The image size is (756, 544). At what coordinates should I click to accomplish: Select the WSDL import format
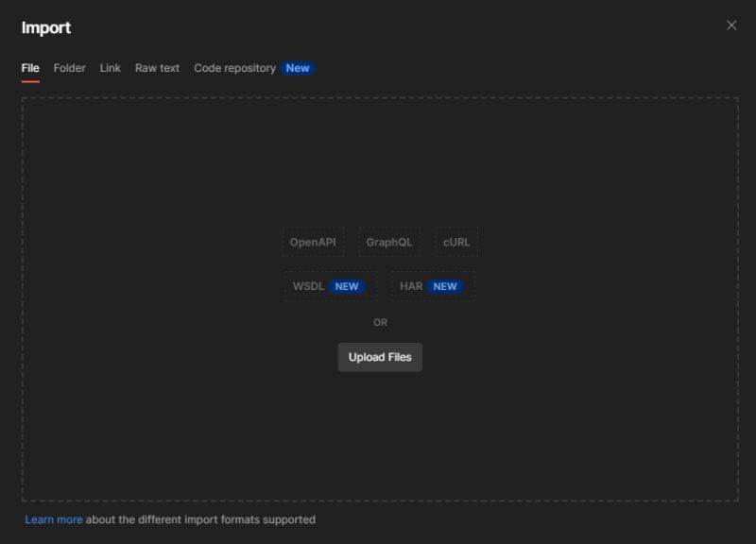click(x=309, y=285)
